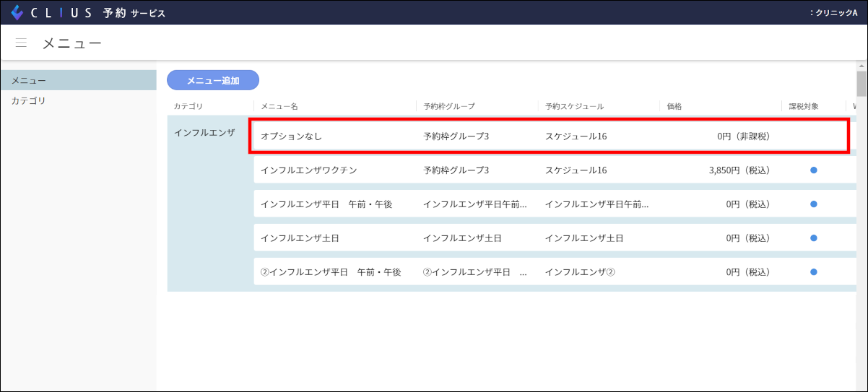Image resolution: width=868 pixels, height=392 pixels.
Task: Open the インフルエンザ平日 午前・午後 menu row
Action: point(555,204)
